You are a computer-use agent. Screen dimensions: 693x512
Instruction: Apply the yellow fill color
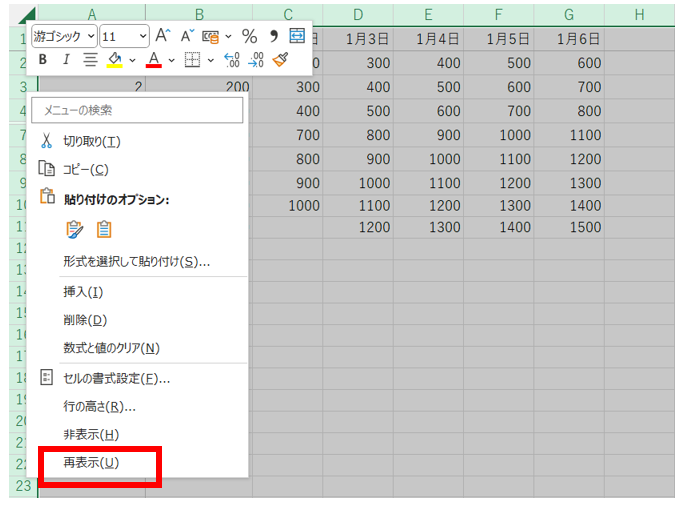coord(114,60)
